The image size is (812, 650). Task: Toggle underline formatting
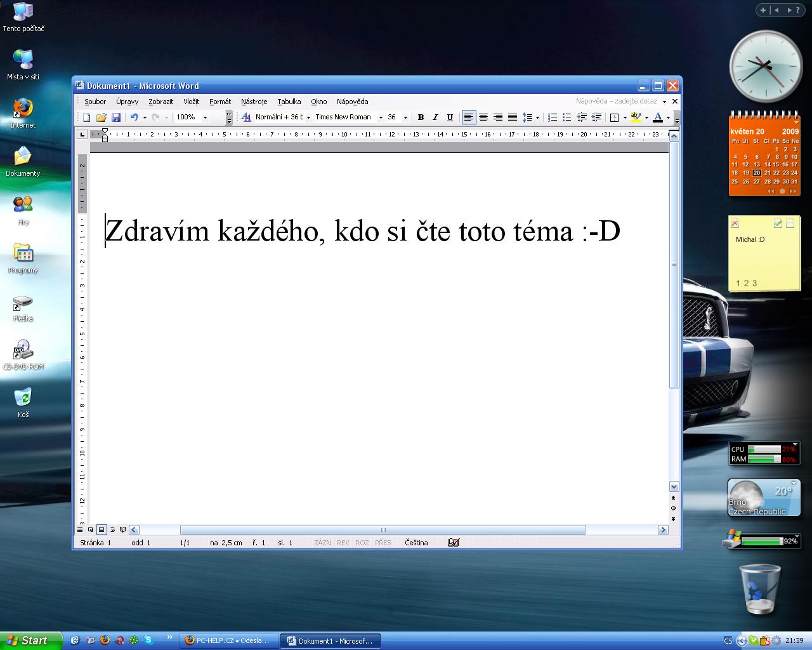450,117
